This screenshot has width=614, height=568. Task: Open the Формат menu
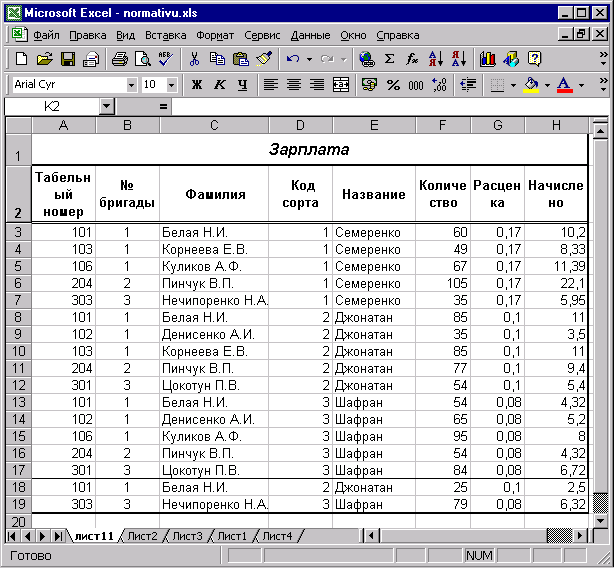tap(215, 34)
